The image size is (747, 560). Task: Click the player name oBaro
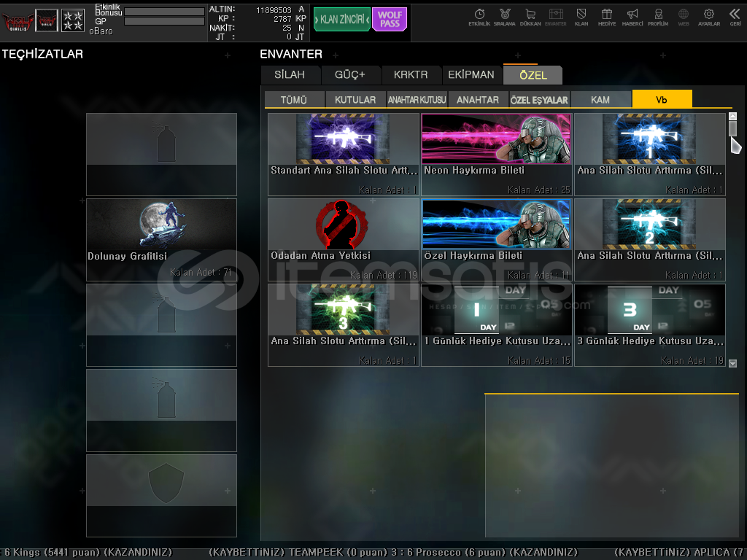101,31
